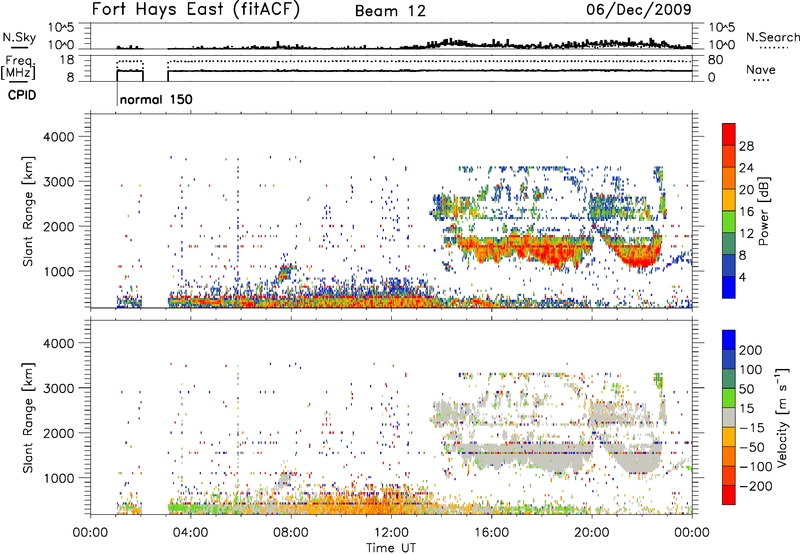Click the '10^5' label on the left noise axis
This screenshot has width=800, height=554.
pyautogui.click(x=61, y=27)
